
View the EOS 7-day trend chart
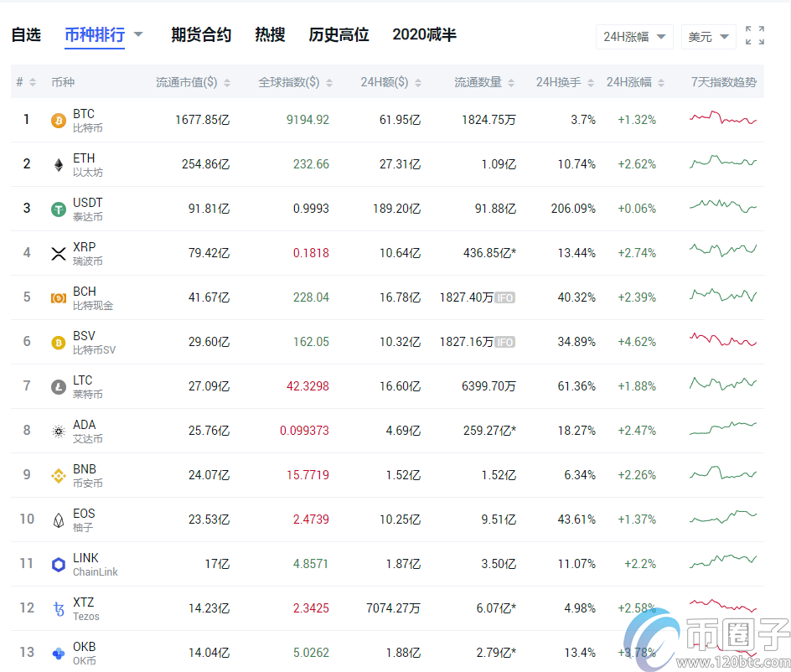tap(723, 517)
